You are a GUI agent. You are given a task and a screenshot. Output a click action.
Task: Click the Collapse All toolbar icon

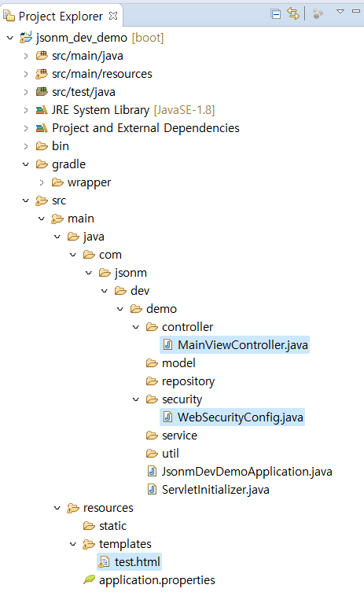tap(276, 14)
